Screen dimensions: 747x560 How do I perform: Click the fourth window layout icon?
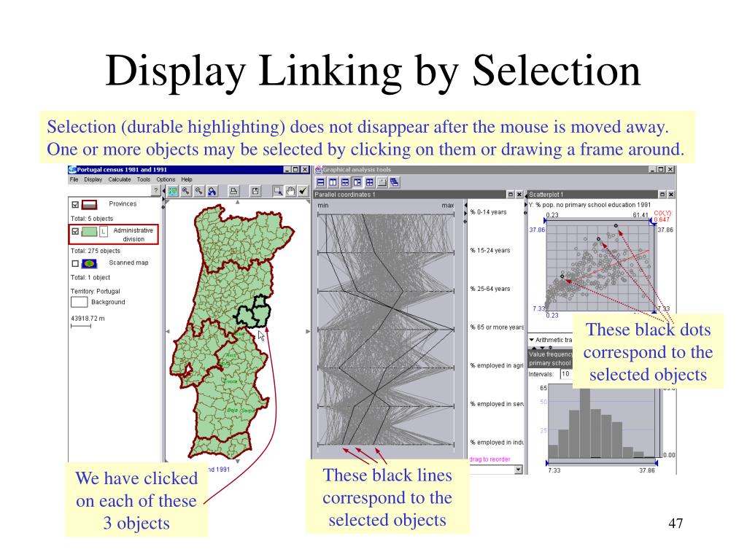coord(357,182)
